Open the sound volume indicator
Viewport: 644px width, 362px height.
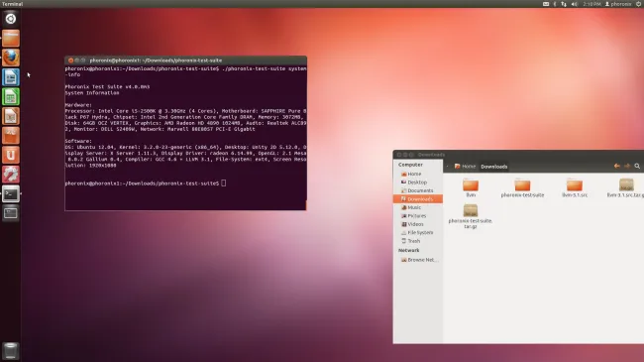coord(575,4)
